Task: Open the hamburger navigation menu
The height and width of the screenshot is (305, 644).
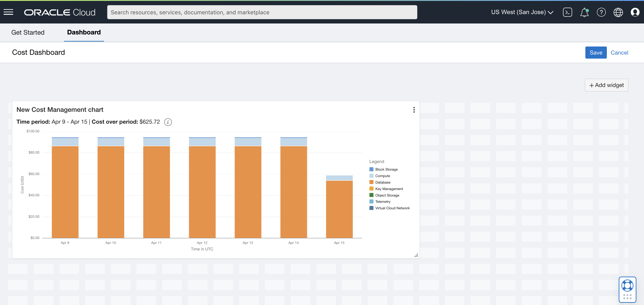Action: coord(8,12)
